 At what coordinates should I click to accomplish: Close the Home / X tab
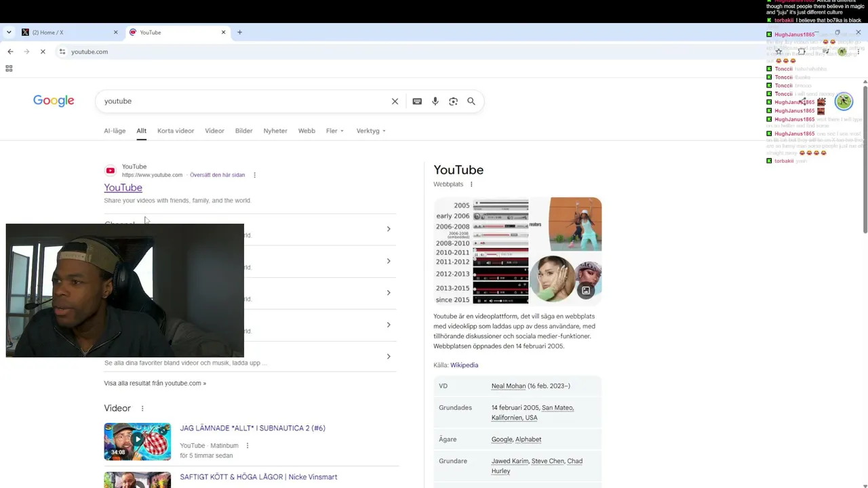point(115,32)
